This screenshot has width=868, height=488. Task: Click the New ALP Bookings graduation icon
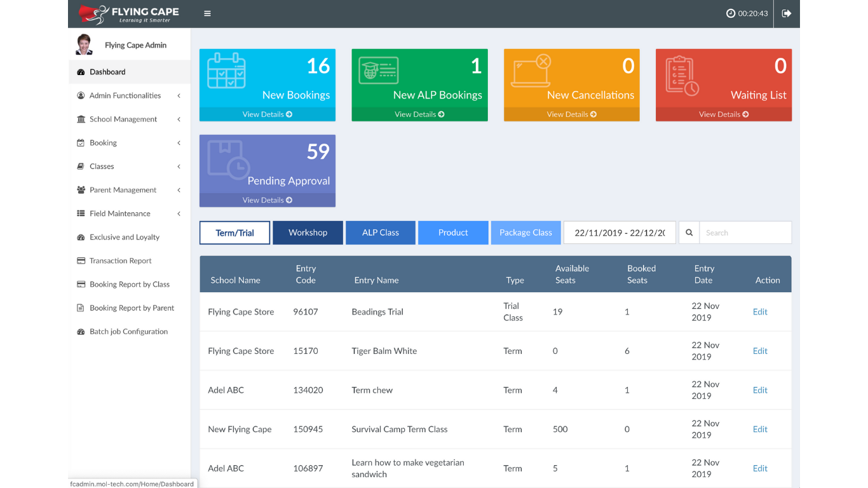coord(379,71)
